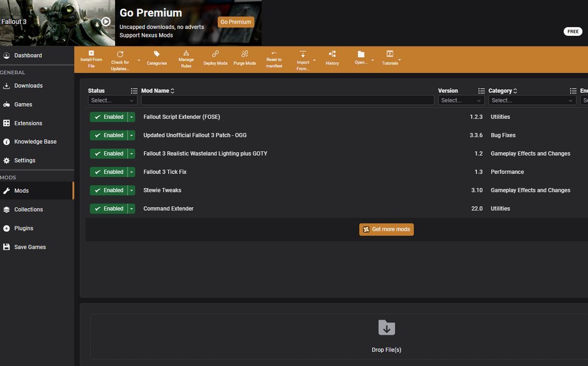Toggle Enabled for Fallout 3 Tick Fix
This screenshot has height=366, width=588.
click(x=109, y=172)
